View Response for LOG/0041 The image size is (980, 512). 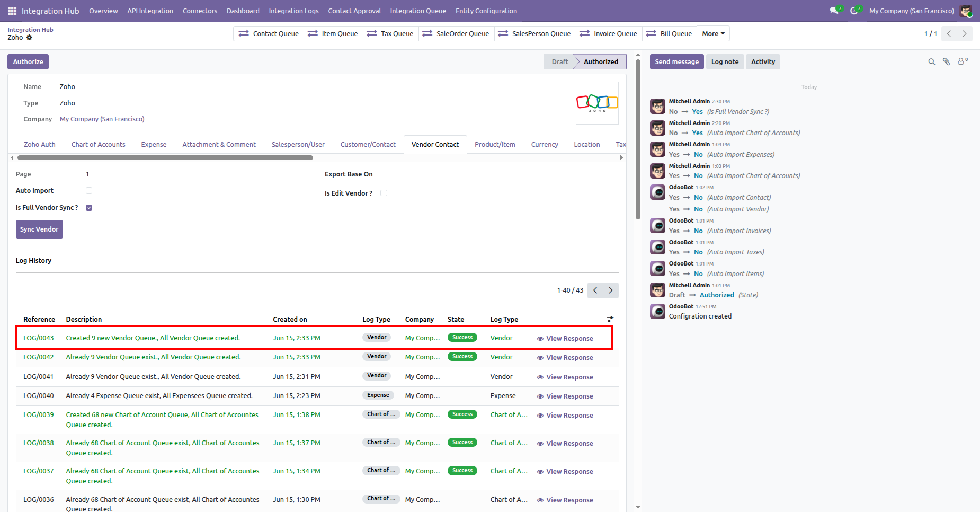coord(565,377)
